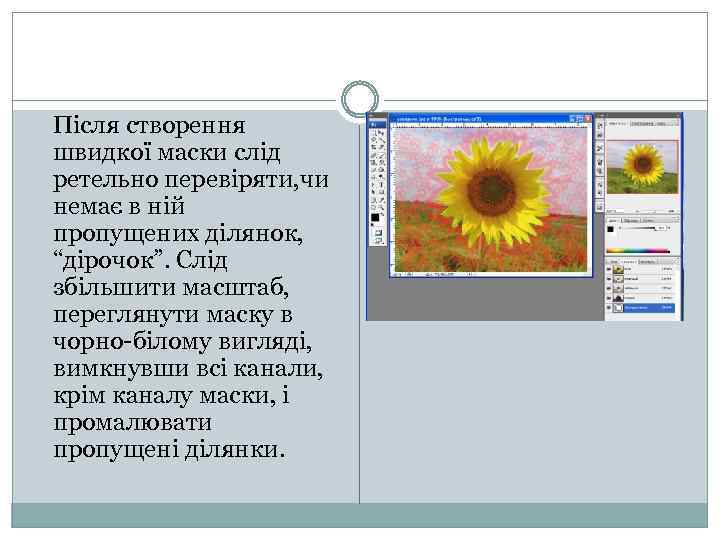Click the document window zoom percentage field

(399, 275)
